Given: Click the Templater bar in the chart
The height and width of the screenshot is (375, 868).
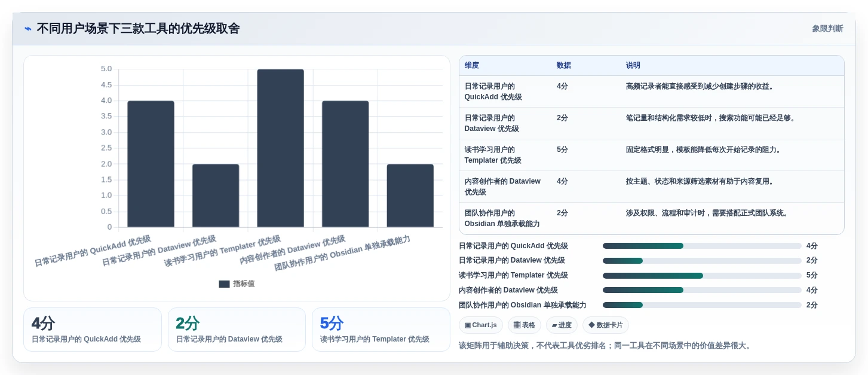Looking at the screenshot, I should click(x=281, y=148).
